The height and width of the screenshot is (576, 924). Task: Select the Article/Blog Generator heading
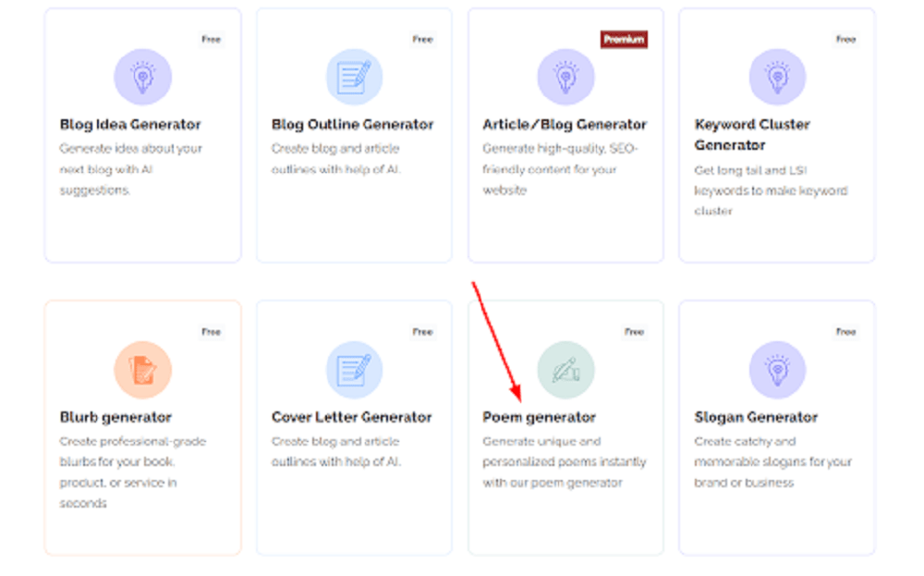[565, 125]
